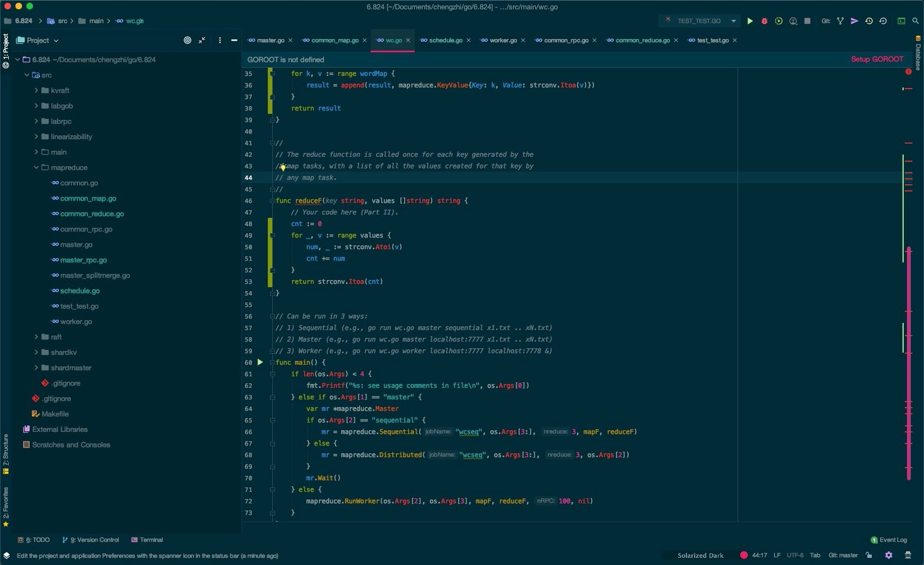Open the Event Log
Image resolution: width=924 pixels, height=565 pixels.
889,540
